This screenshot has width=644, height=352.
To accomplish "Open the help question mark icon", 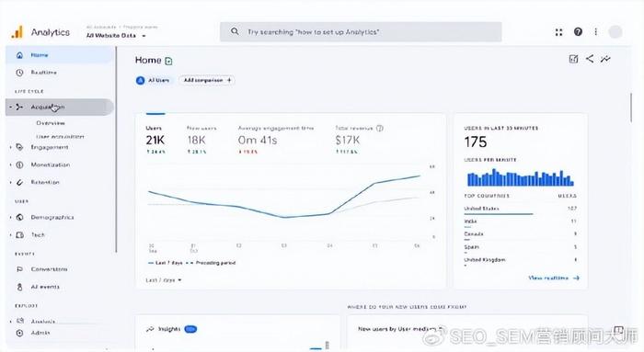I will [578, 31].
